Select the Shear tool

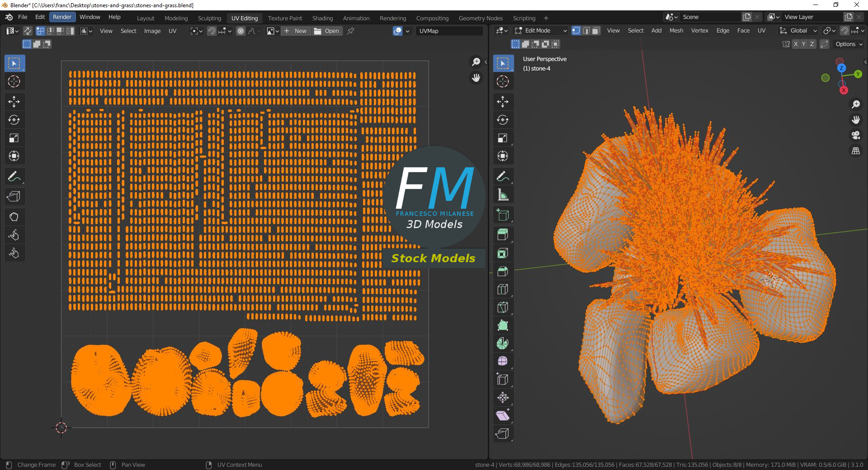point(503,416)
